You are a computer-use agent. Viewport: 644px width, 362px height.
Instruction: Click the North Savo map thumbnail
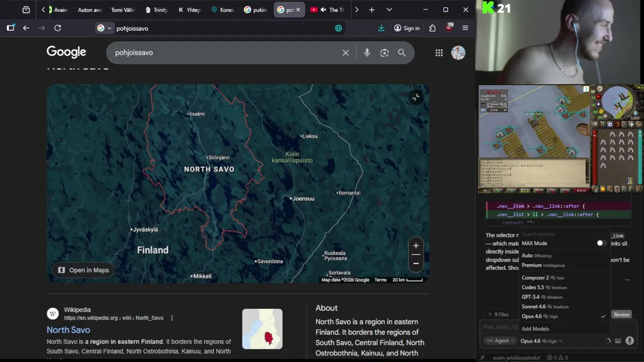(262, 329)
